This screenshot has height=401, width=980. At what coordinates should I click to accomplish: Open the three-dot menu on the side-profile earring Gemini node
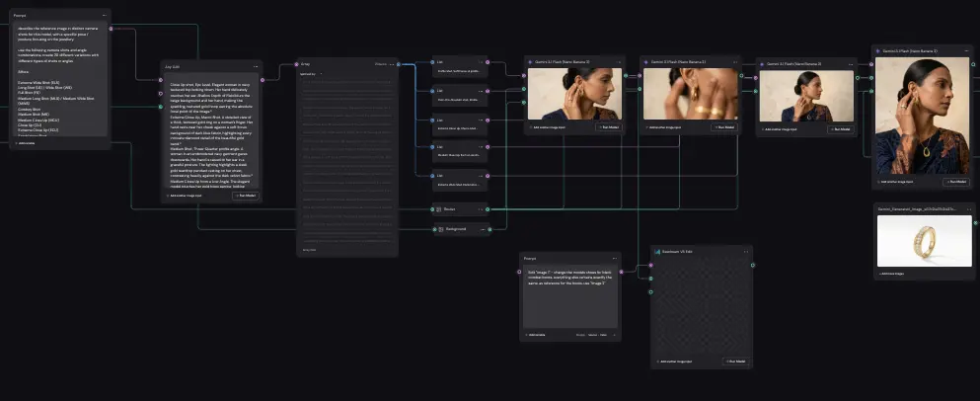(x=620, y=62)
